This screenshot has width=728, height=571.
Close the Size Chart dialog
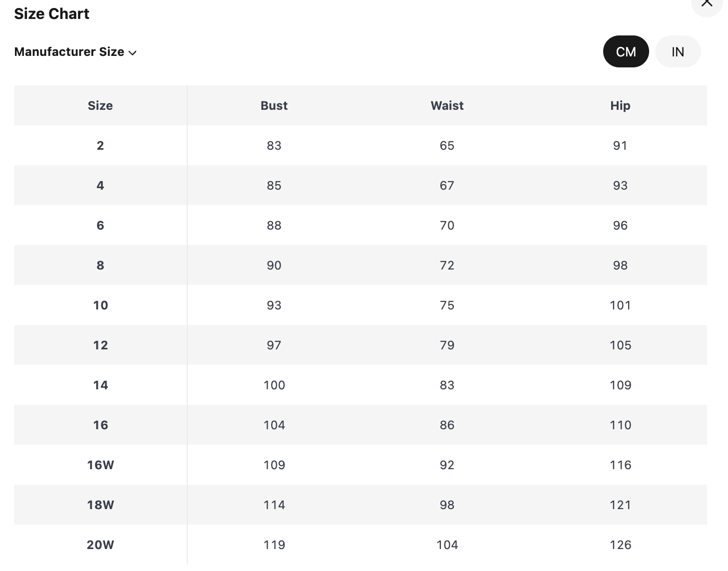click(x=707, y=4)
